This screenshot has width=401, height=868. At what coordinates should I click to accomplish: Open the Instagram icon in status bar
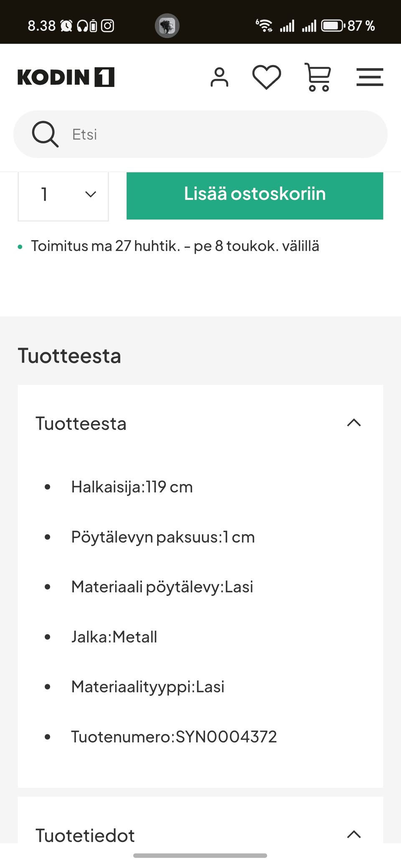click(x=108, y=25)
